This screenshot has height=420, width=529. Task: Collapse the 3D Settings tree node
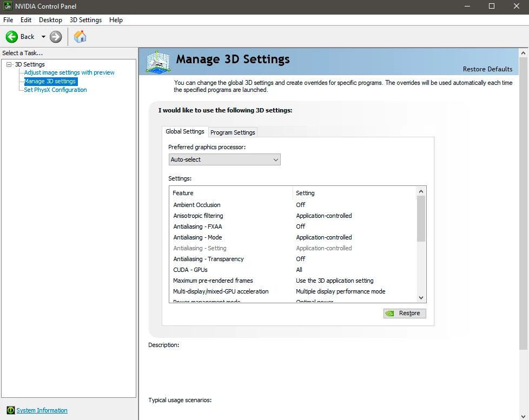click(x=9, y=64)
